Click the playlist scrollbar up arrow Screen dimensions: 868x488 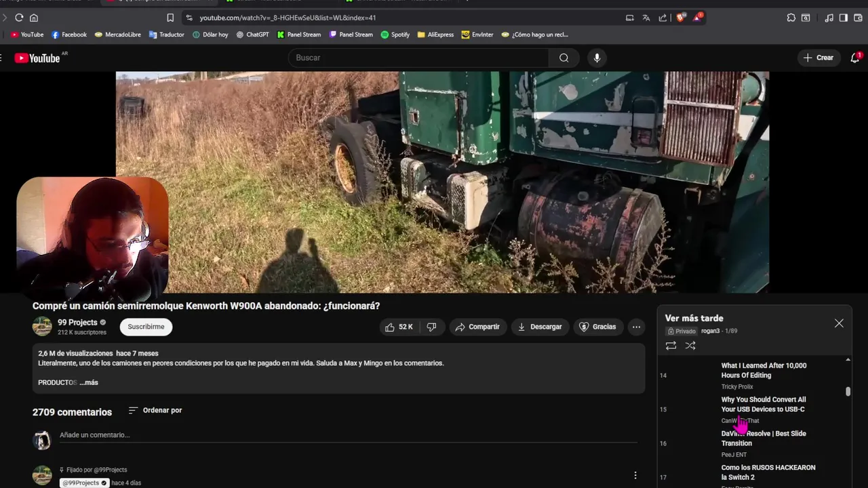848,360
